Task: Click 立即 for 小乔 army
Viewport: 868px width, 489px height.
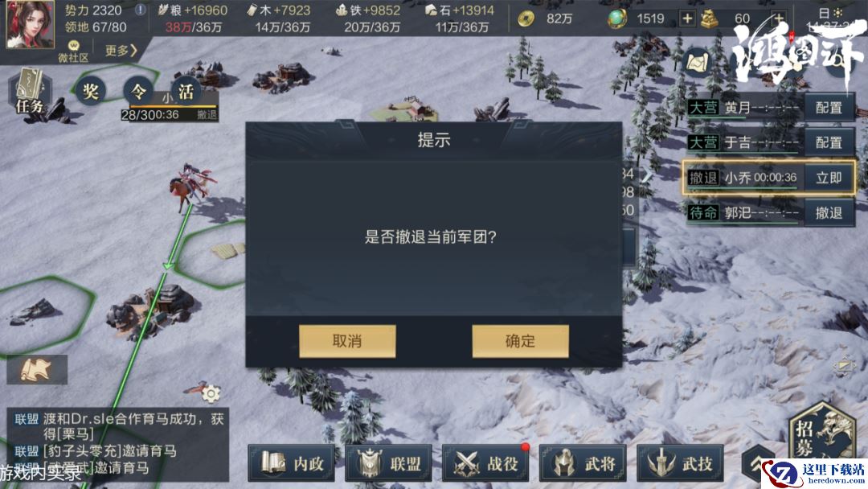Action: pos(829,178)
